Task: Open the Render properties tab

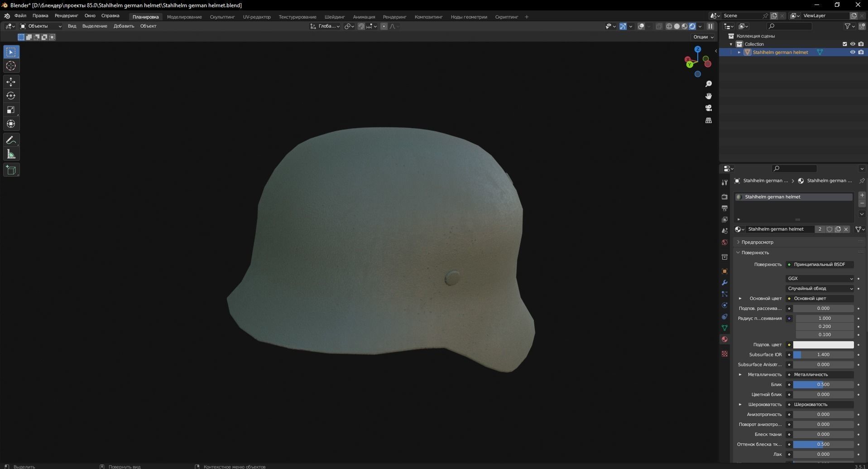Action: pos(724,197)
